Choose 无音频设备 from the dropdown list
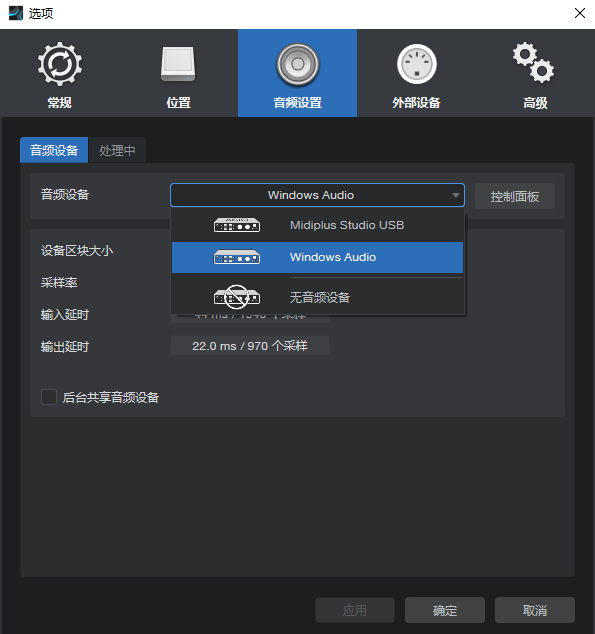This screenshot has width=595, height=634. click(x=317, y=297)
